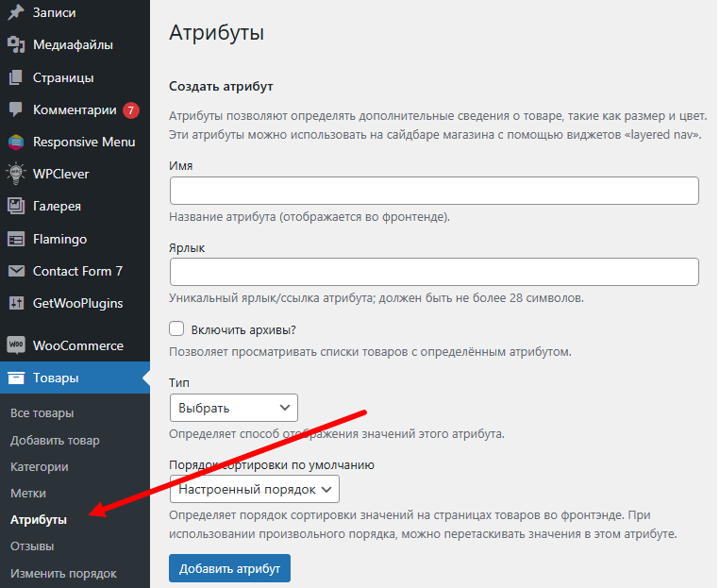The image size is (719, 588).
Task: Open the WooCommerce woo logo icon
Action: [16, 344]
